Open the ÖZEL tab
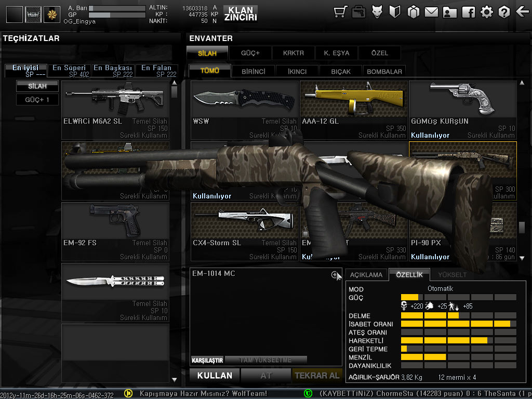This screenshot has width=532, height=399. [380, 54]
